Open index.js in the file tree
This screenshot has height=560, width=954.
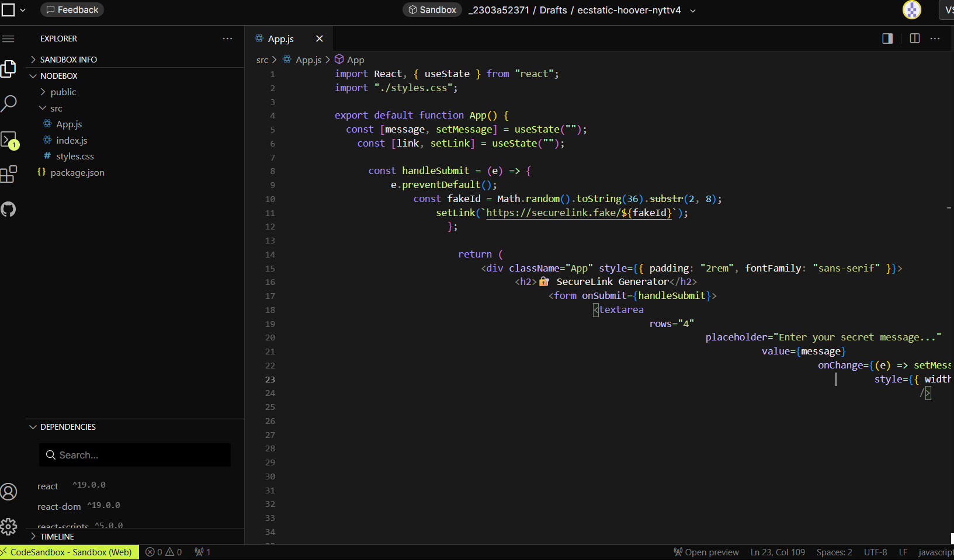coord(71,141)
